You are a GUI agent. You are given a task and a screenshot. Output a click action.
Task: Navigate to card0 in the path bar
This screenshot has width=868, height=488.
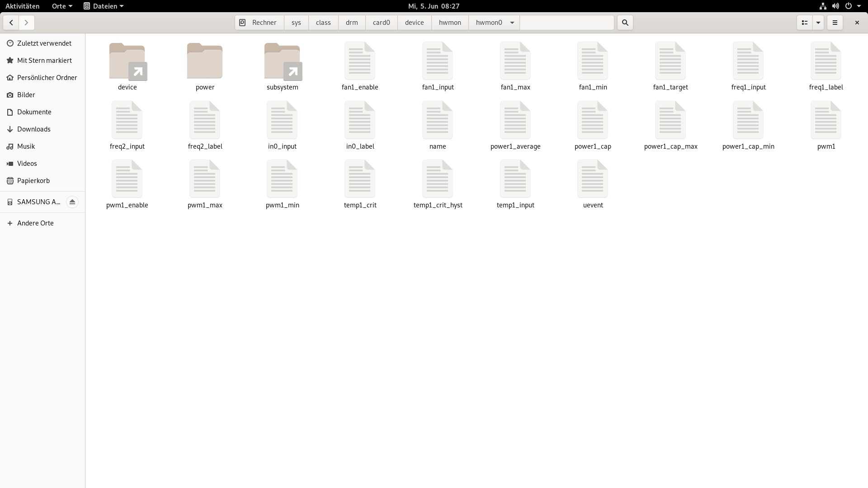(x=381, y=23)
